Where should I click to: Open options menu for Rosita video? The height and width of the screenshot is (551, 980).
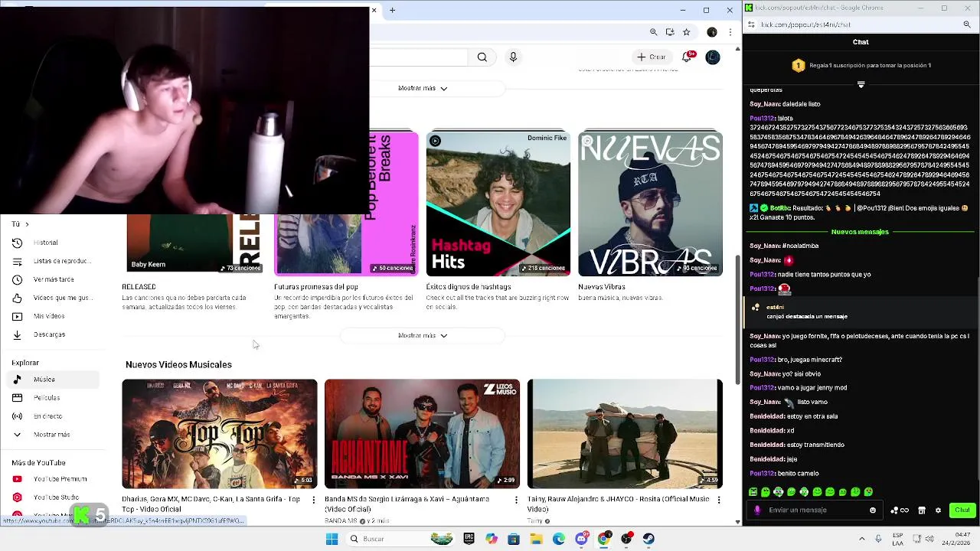718,500
